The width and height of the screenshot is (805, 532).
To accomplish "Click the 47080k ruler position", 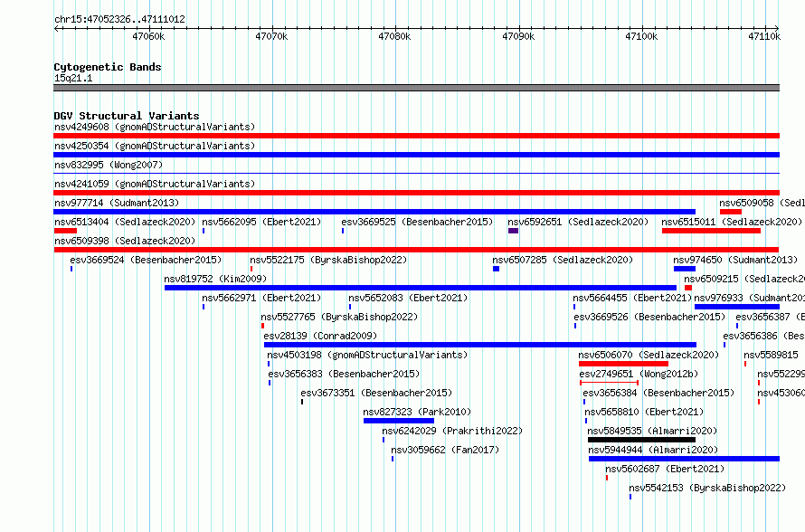I will point(394,36).
